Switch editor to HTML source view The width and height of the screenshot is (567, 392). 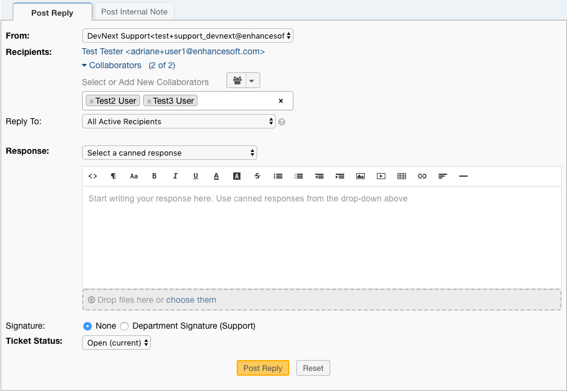coord(92,175)
